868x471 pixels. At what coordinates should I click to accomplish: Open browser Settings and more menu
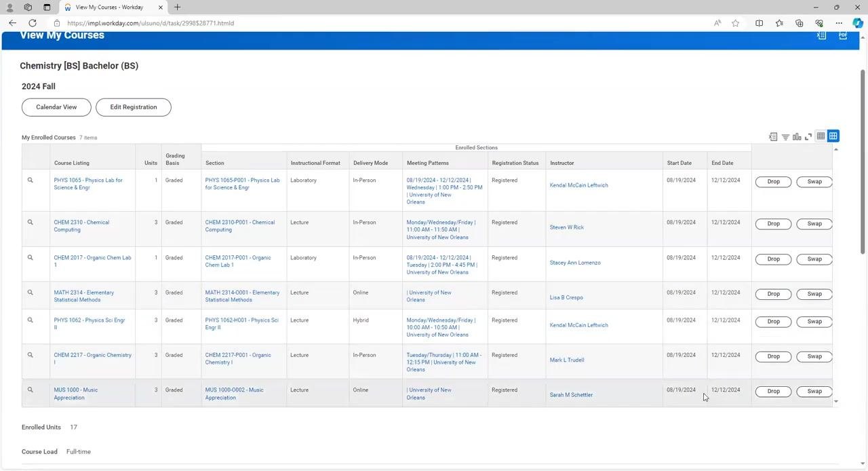click(839, 23)
